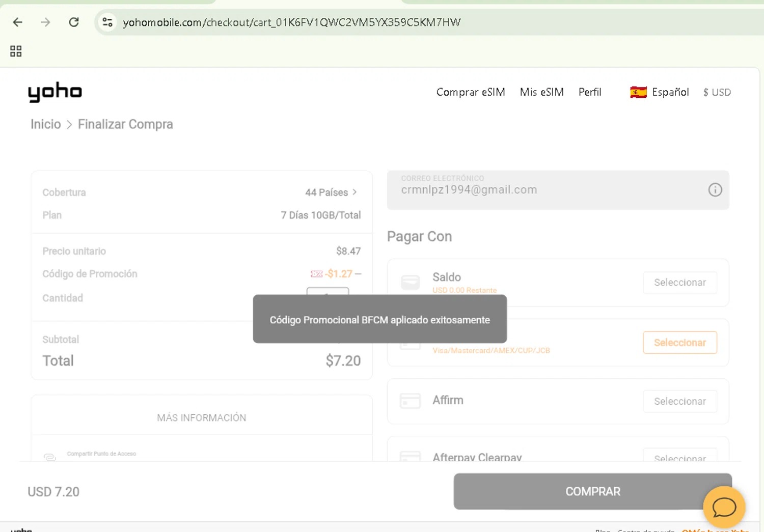Click the Inicio breadcrumb

(45, 124)
